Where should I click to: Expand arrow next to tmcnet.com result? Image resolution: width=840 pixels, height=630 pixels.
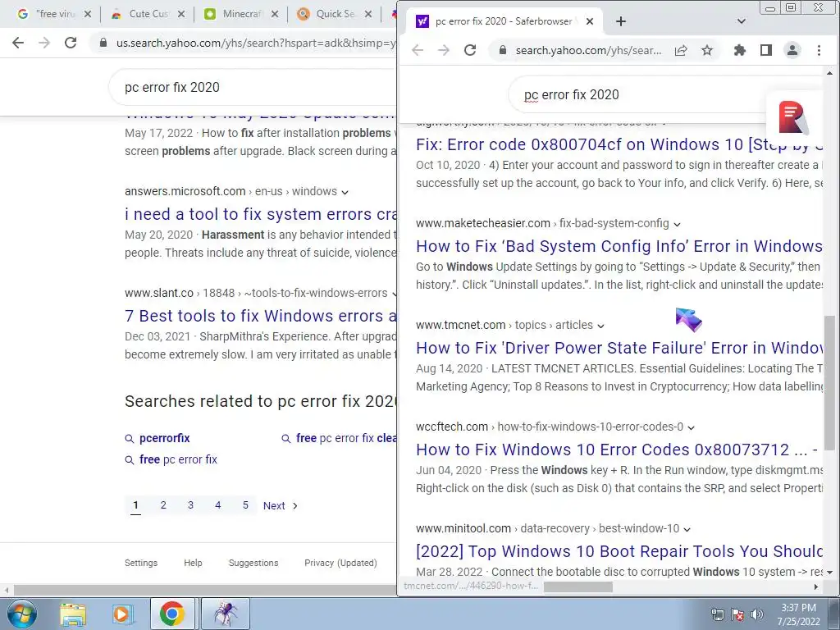[600, 326]
